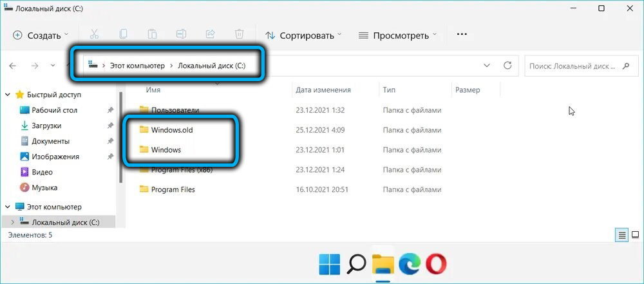Click the Share icon in toolbar

tap(210, 35)
